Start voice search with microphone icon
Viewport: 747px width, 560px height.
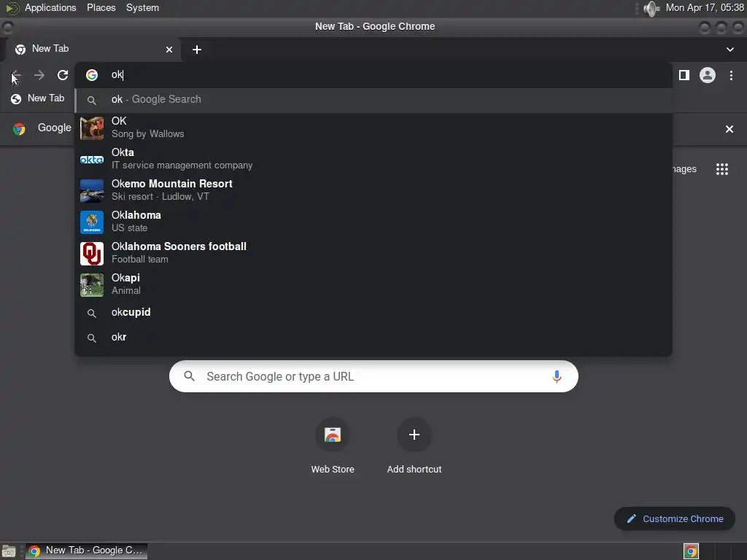[557, 377]
